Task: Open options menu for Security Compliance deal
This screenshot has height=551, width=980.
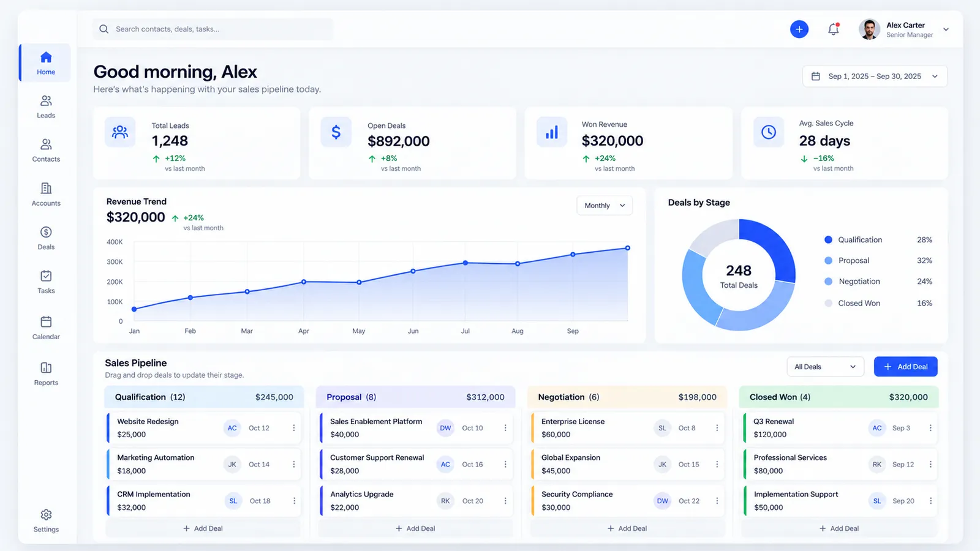Action: coord(717,501)
